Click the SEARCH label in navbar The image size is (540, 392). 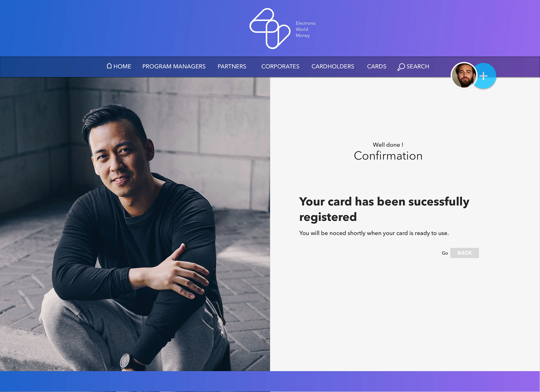418,66
